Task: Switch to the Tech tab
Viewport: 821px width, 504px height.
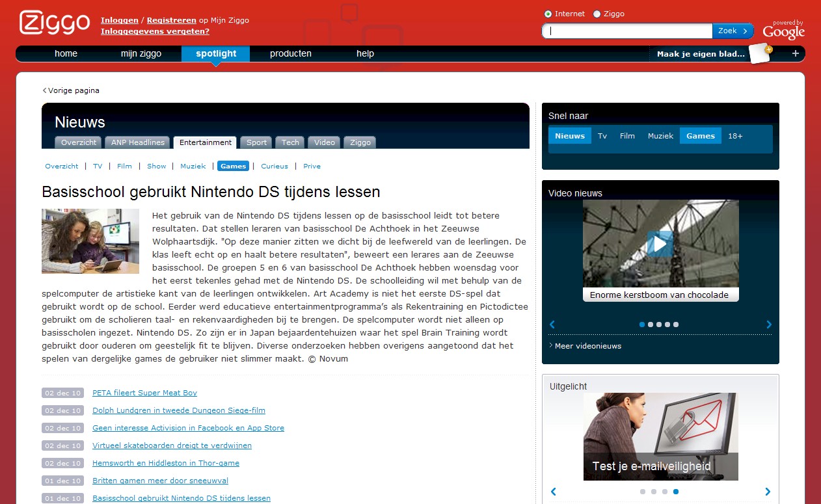Action: pyautogui.click(x=290, y=142)
